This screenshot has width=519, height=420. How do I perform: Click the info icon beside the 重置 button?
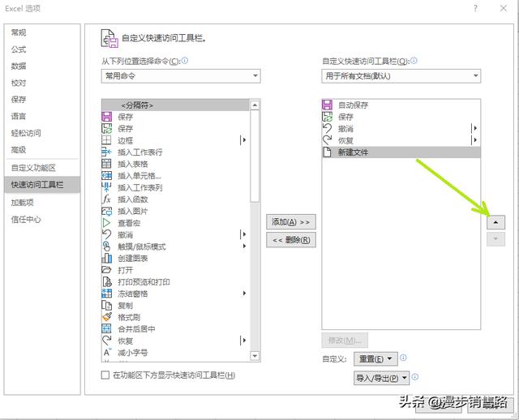403,358
